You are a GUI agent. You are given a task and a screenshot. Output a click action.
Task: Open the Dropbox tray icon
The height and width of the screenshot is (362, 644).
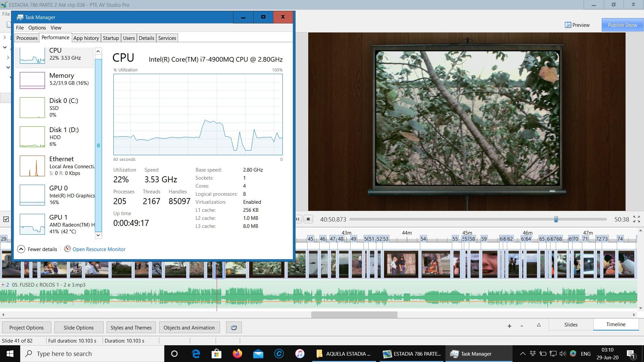[x=533, y=354]
